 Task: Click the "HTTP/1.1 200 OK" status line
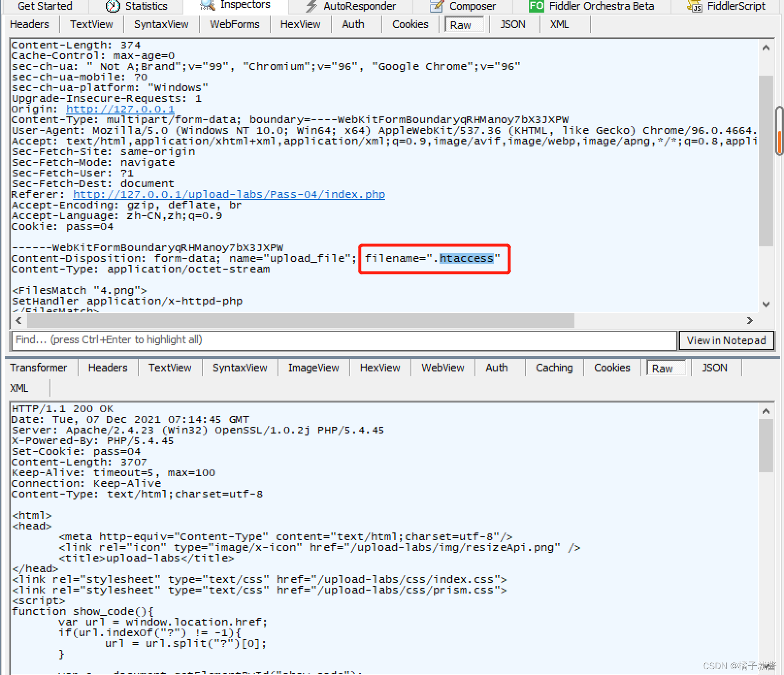coord(63,409)
